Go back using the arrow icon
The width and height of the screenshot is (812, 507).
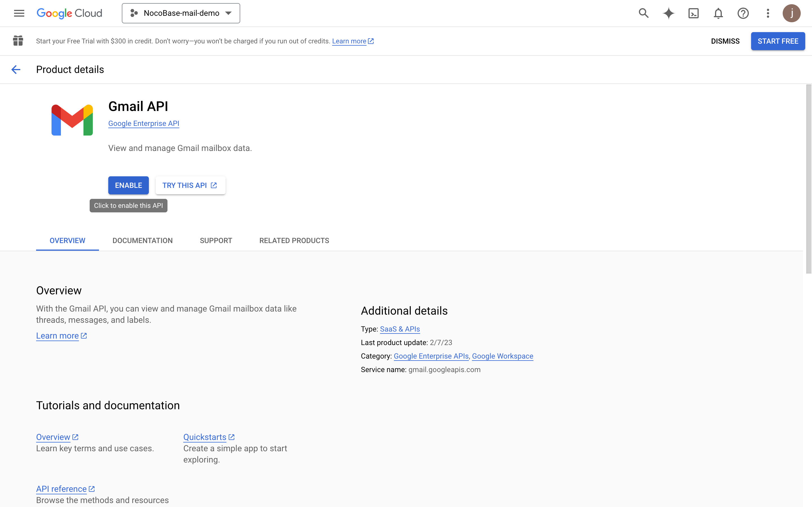click(16, 69)
